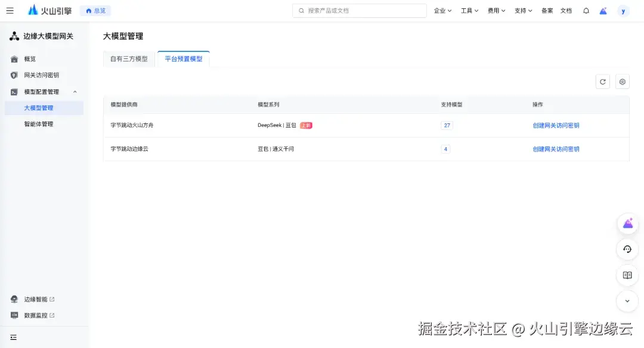The width and height of the screenshot is (644, 348).
Task: Click the 边缘大模型网关 product icon
Action: pos(14,36)
